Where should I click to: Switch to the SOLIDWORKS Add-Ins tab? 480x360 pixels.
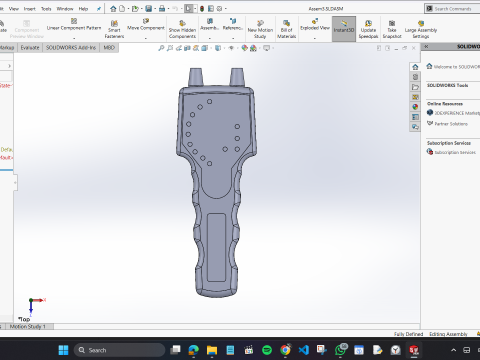pyautogui.click(x=71, y=48)
